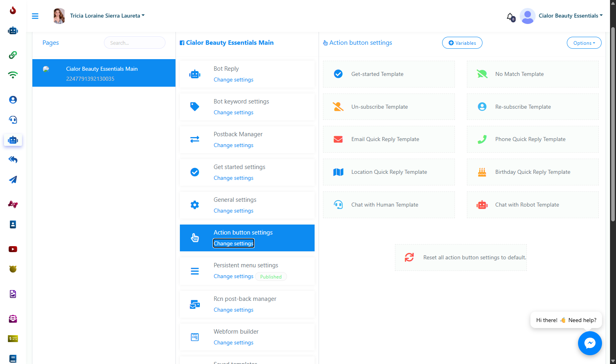The height and width of the screenshot is (364, 616).
Task: Click the page vertical scrollbar
Action: coord(613,124)
